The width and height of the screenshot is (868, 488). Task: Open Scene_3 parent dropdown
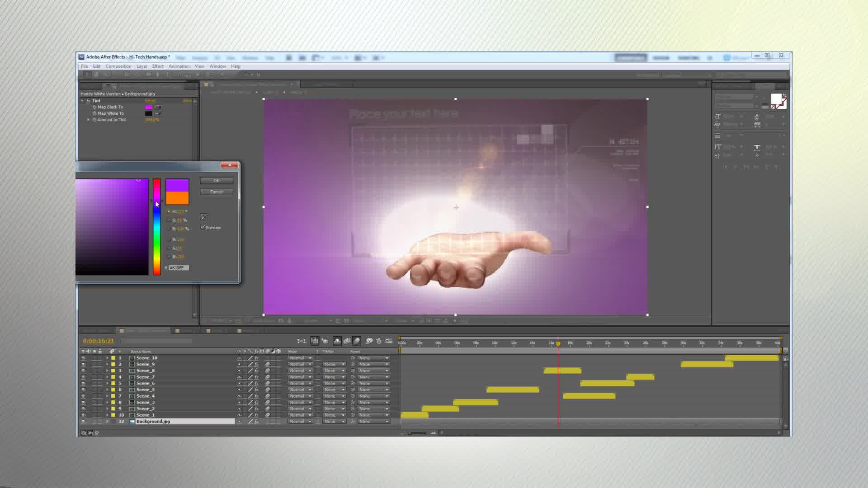pyautogui.click(x=373, y=402)
